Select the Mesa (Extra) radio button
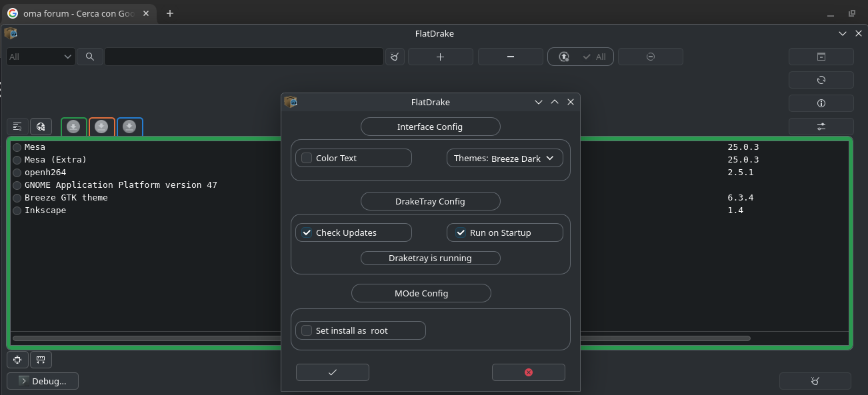The image size is (868, 395). [17, 160]
